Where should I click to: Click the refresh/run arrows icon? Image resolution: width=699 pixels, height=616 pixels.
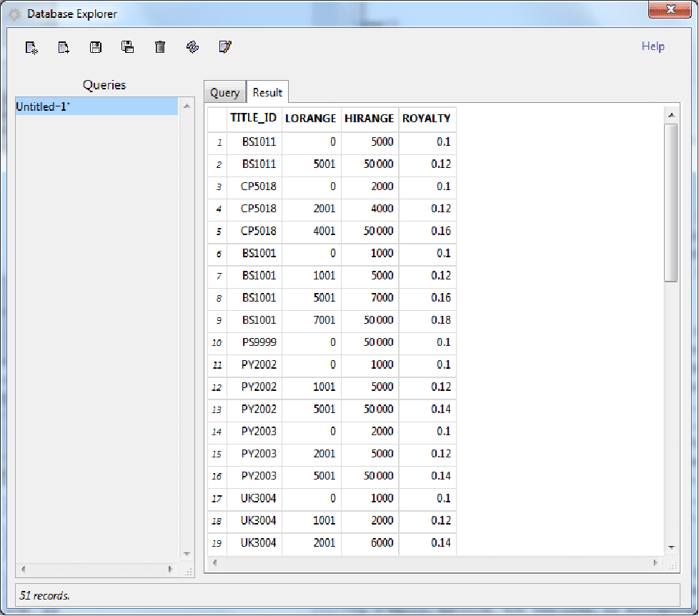[192, 48]
